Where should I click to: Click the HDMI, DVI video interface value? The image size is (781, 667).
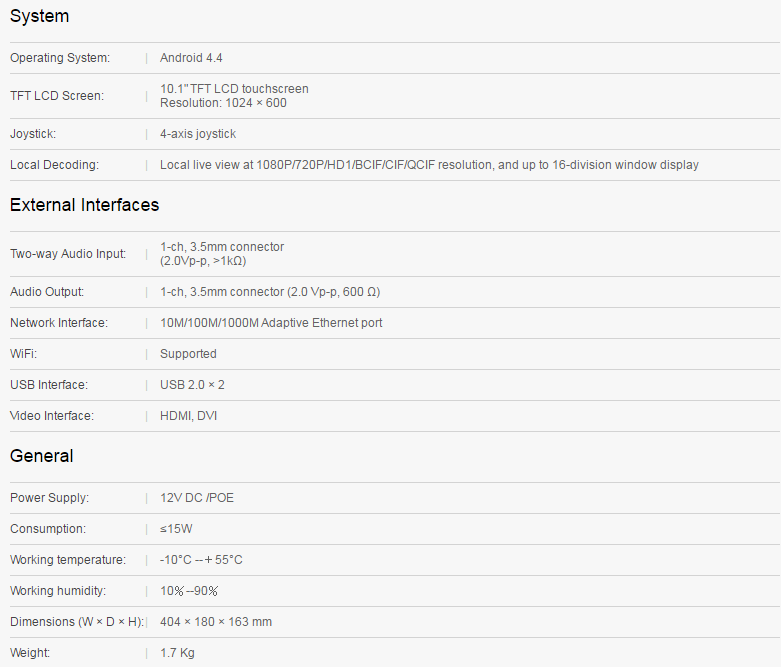point(188,416)
